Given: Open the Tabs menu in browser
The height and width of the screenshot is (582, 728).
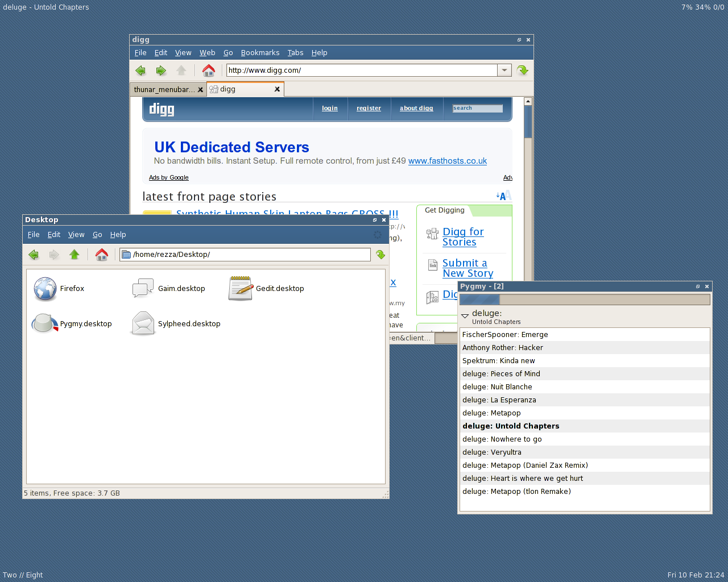Looking at the screenshot, I should tap(295, 53).
